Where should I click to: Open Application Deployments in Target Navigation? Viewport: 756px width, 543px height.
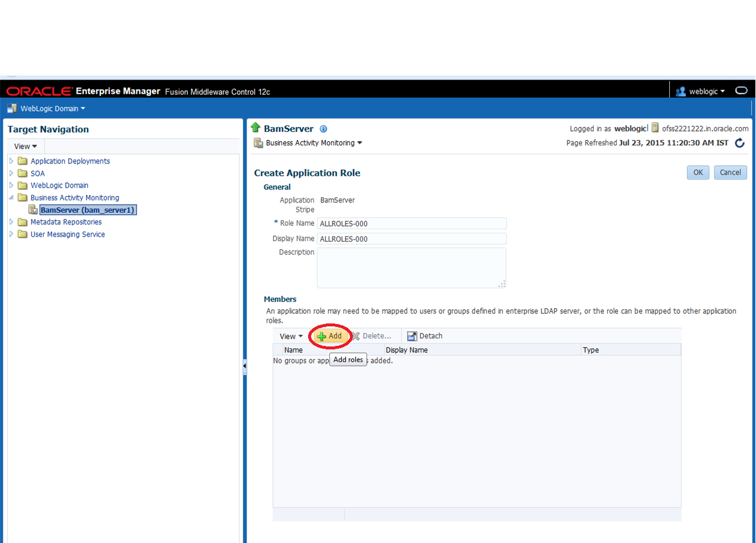(70, 161)
